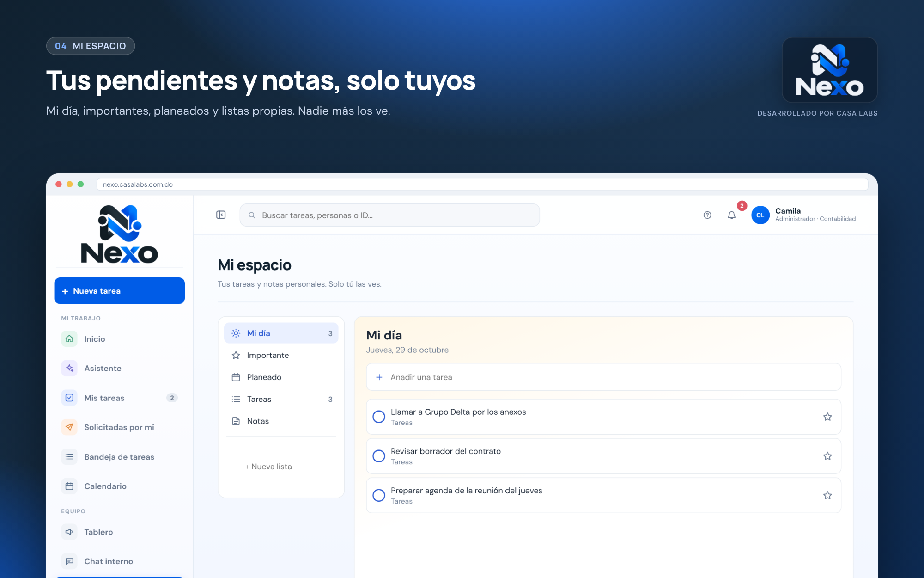The image size is (924, 578).
Task: Complete task Llamar a Grupo Delta
Action: coord(379,417)
